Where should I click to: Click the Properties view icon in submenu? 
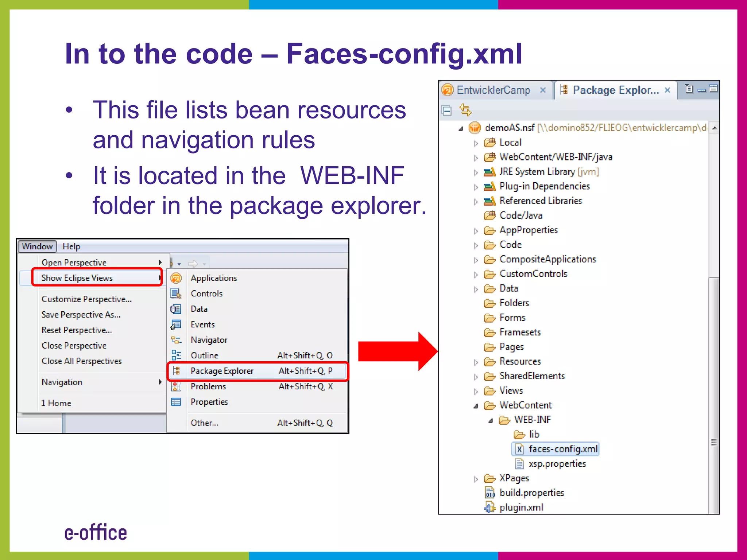point(176,402)
